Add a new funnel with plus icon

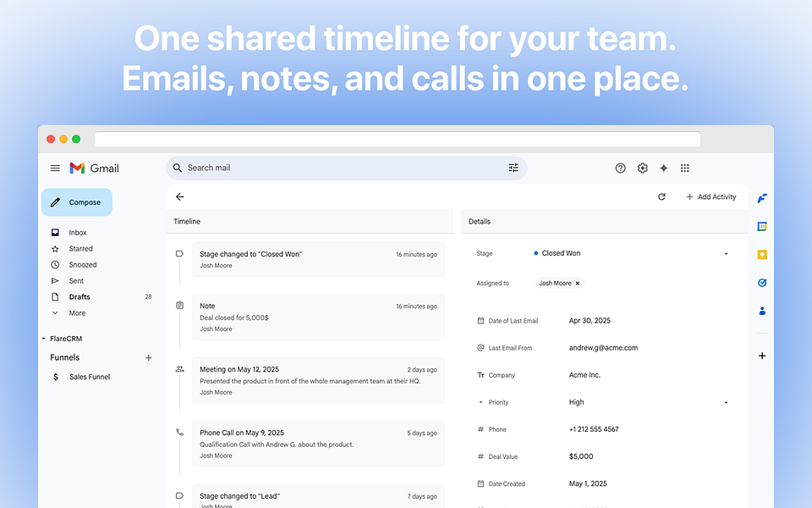coord(148,357)
